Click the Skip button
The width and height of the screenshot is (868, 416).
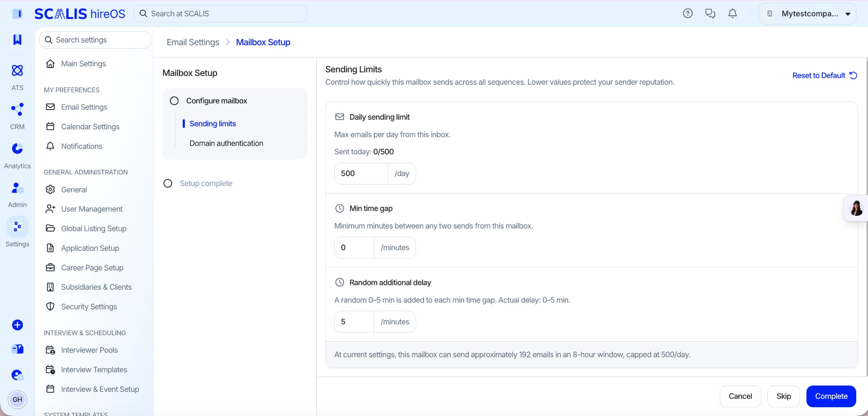(783, 396)
